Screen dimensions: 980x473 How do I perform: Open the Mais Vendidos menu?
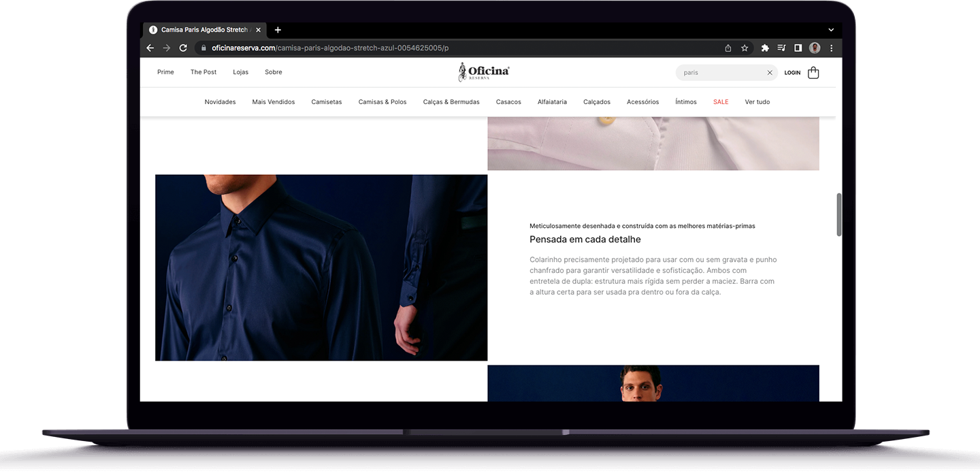pyautogui.click(x=274, y=102)
